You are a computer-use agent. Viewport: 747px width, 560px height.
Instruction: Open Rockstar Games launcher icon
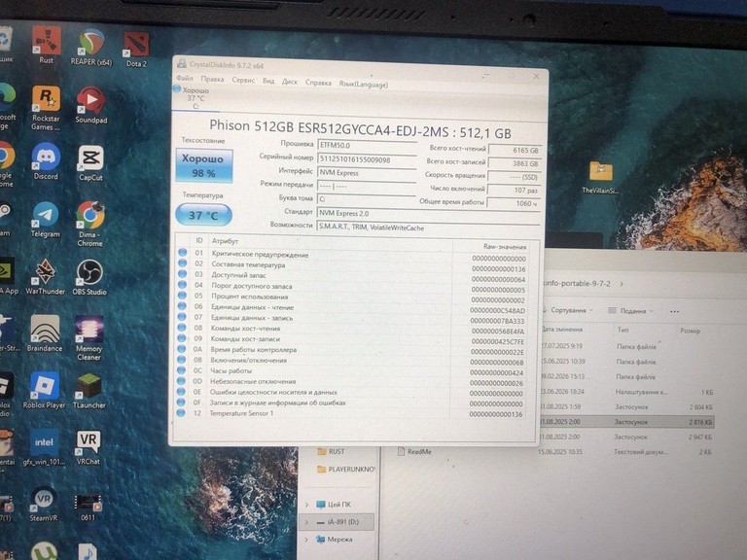pyautogui.click(x=46, y=107)
